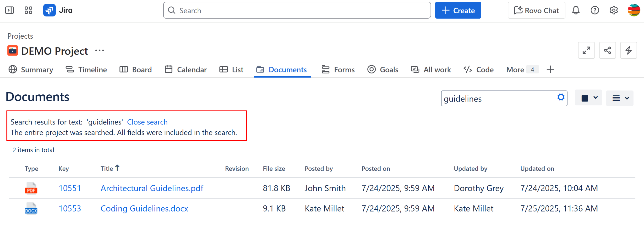The height and width of the screenshot is (232, 644).
Task: Enter full screen with expand icon
Action: tap(586, 50)
